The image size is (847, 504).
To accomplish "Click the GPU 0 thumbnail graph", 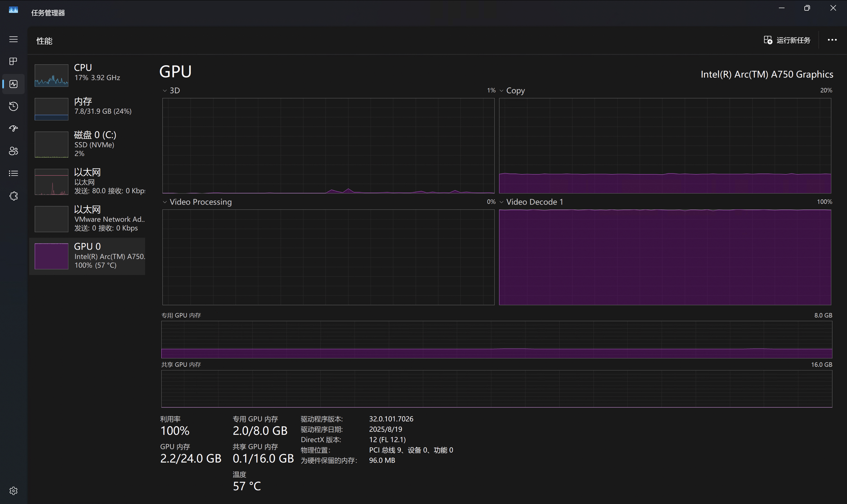I will pos(51,256).
